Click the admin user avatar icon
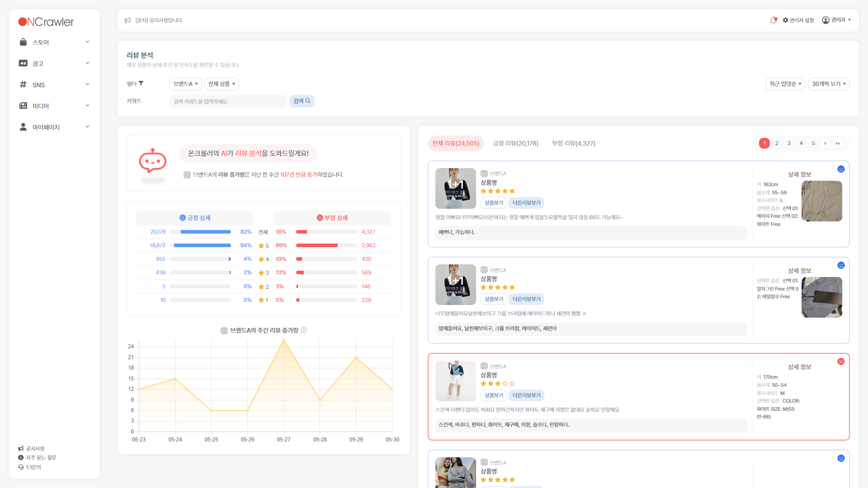The height and width of the screenshot is (488, 868). (826, 20)
